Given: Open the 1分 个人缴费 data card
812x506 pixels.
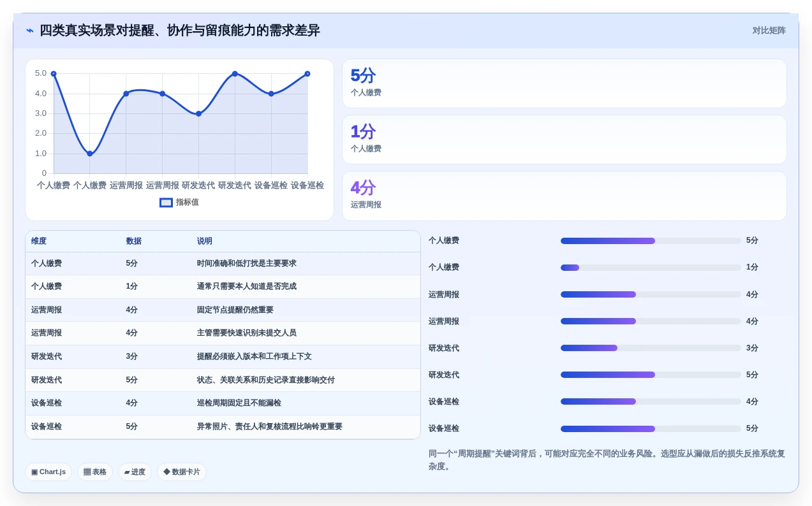Looking at the screenshot, I should pyautogui.click(x=564, y=140).
